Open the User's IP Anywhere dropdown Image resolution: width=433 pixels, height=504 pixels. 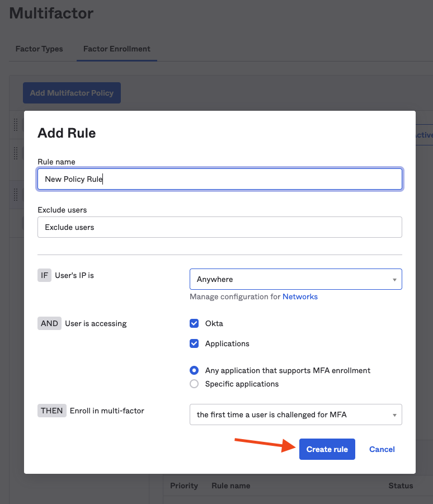(295, 279)
